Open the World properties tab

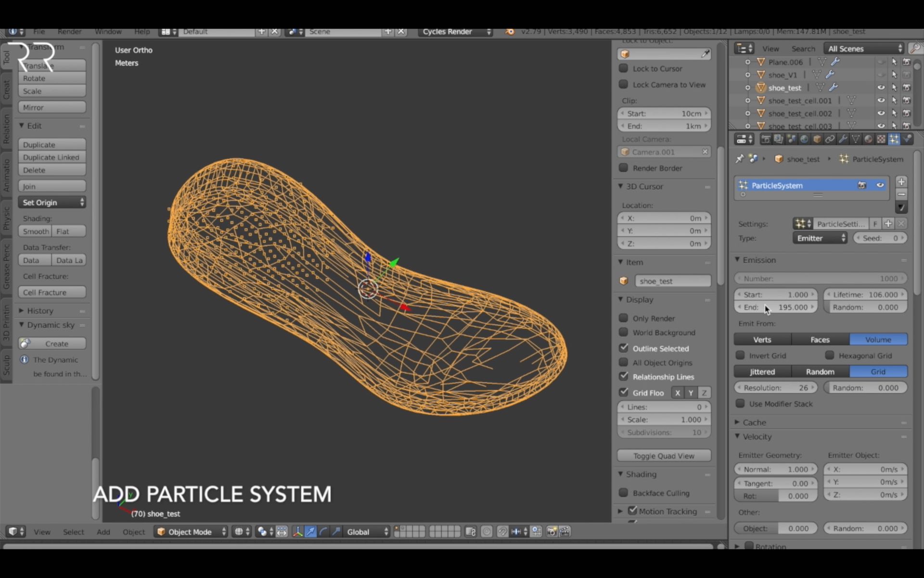click(x=804, y=139)
